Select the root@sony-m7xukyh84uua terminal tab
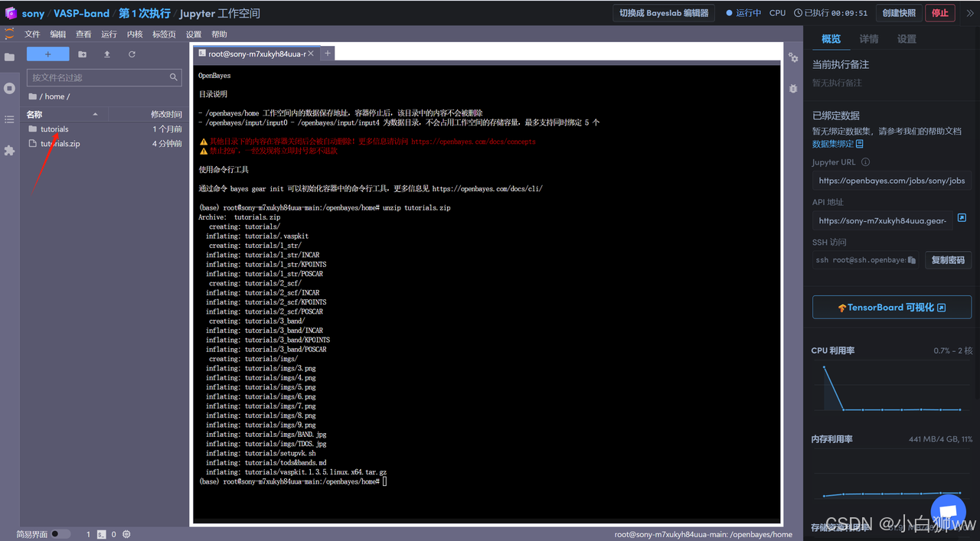Image resolution: width=980 pixels, height=541 pixels. 256,54
